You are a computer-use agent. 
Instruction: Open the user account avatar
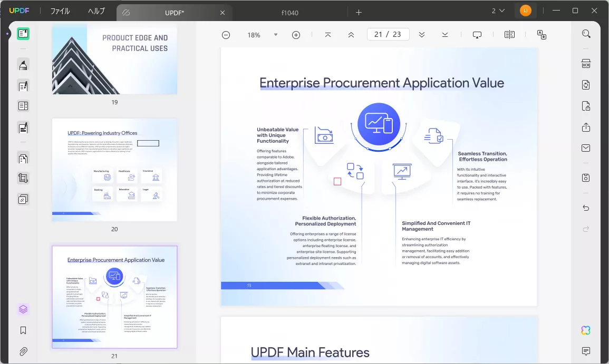[x=526, y=11]
